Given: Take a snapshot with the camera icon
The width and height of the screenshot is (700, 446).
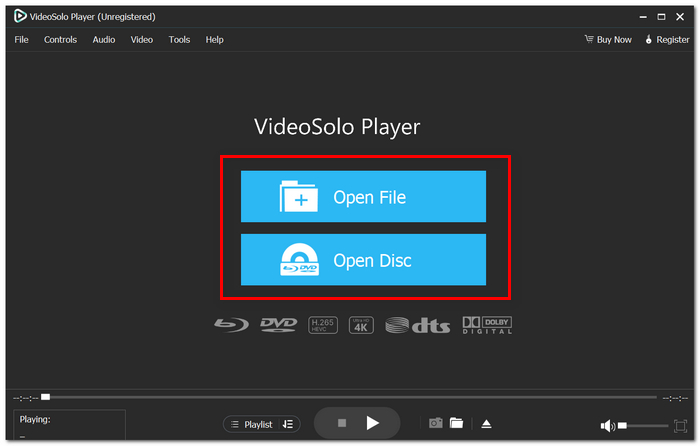Looking at the screenshot, I should click(x=436, y=423).
